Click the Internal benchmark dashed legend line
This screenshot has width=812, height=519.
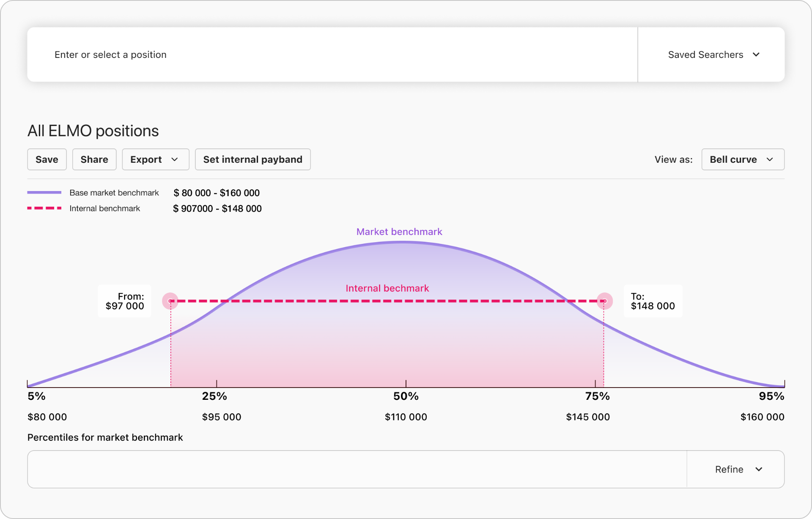44,208
